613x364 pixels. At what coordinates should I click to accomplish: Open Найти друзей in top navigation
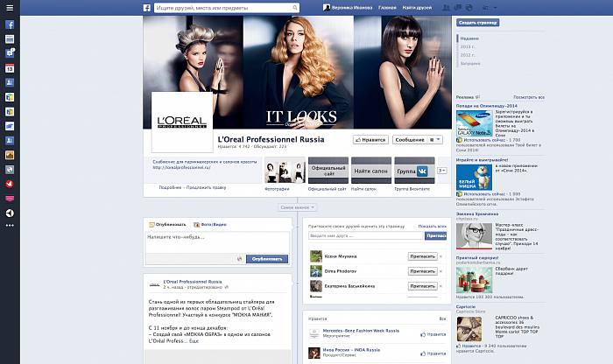coord(417,8)
